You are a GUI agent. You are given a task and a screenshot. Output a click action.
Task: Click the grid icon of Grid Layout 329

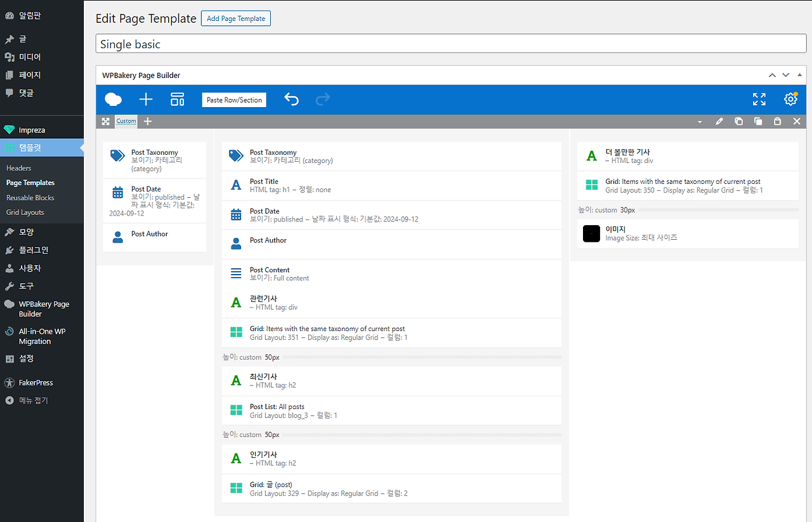click(236, 488)
